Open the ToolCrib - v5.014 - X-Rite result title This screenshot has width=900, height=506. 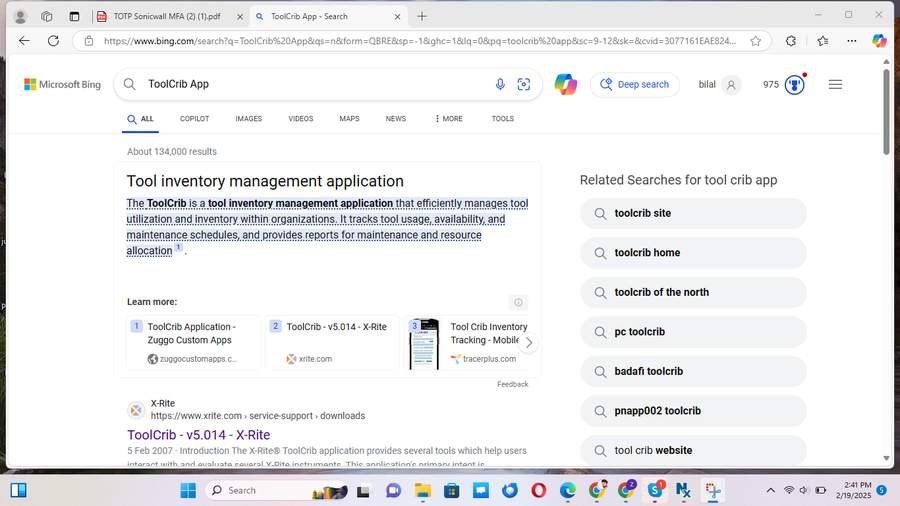pos(199,435)
